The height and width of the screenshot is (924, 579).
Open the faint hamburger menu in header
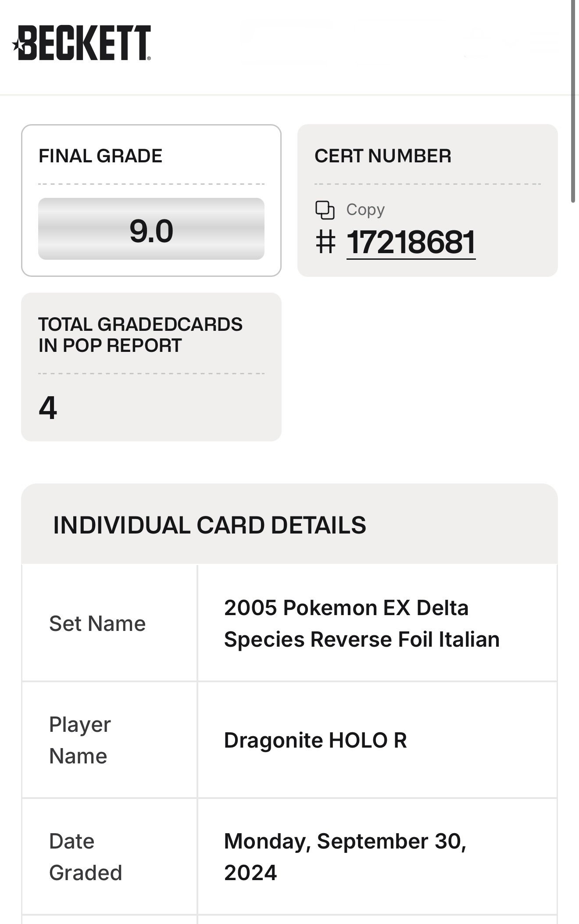click(x=543, y=43)
